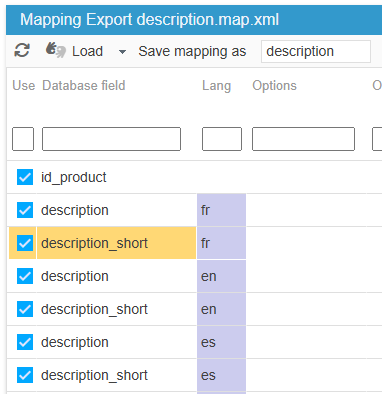The height and width of the screenshot is (394, 382).
Task: Click the en language cell for description
Action: pos(221,276)
